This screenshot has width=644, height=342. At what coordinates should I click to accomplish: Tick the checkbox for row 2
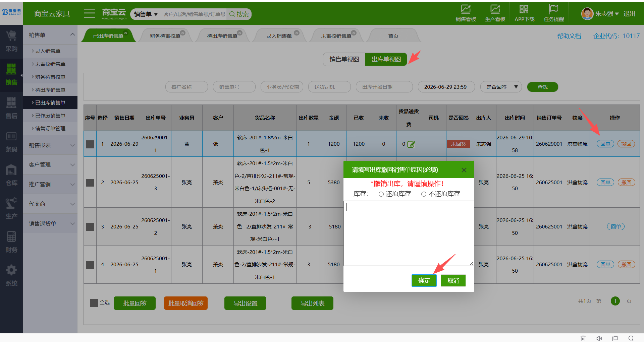pos(90,183)
